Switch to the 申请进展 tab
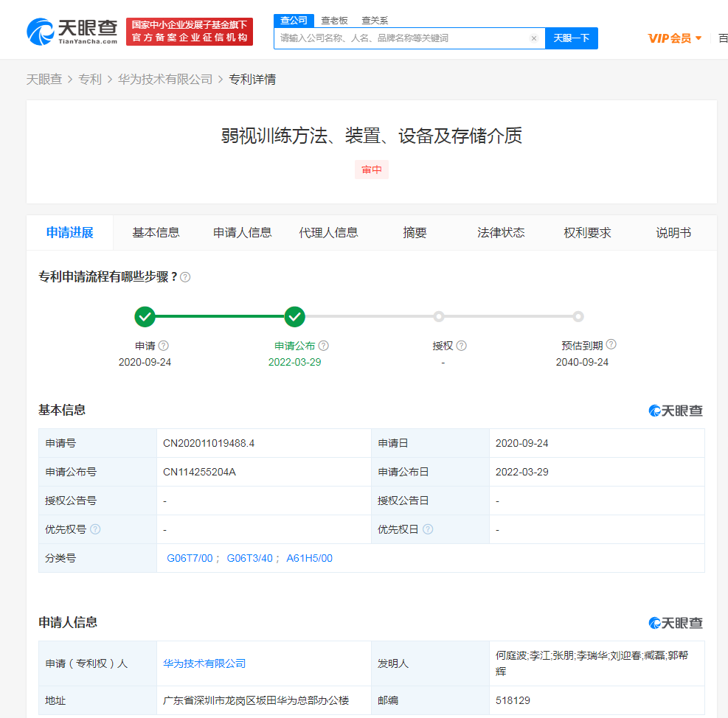Screen dimensions: 728x718 pos(69,232)
